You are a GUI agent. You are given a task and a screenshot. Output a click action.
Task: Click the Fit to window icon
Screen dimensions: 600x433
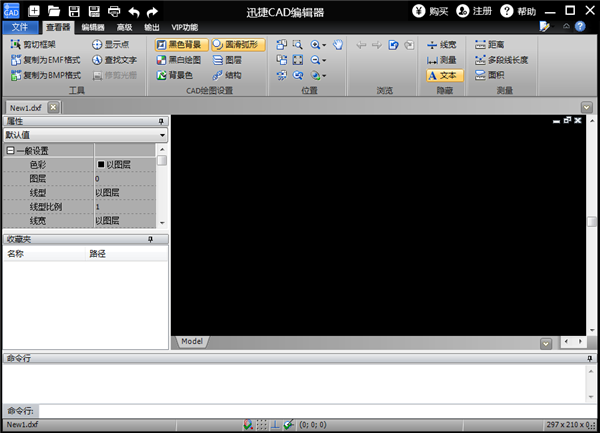298,60
